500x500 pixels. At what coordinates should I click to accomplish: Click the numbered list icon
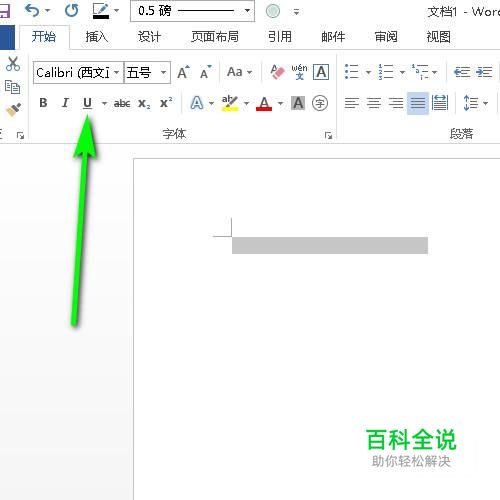tap(386, 72)
